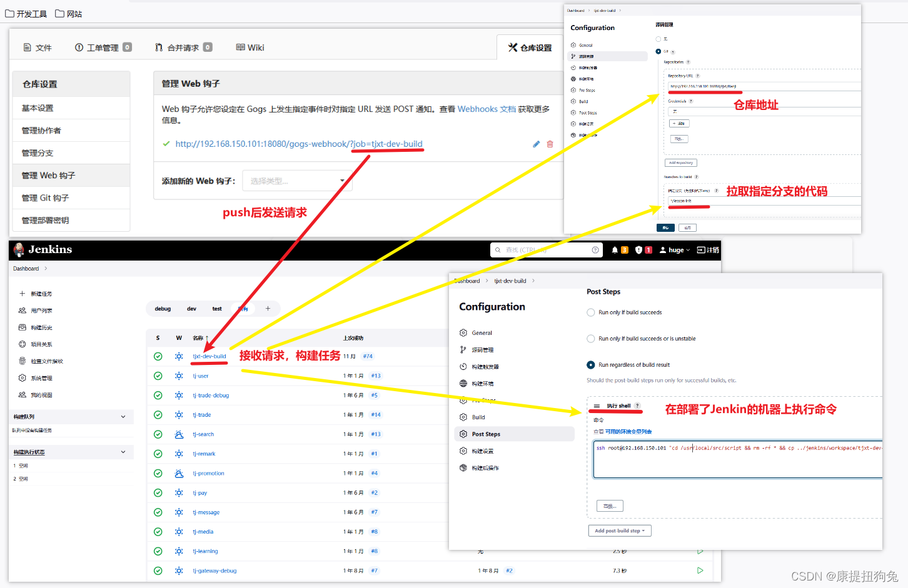Click 构建触发器 clock icon in Post Steps configuration
This screenshot has width=908, height=588.
coord(463,367)
